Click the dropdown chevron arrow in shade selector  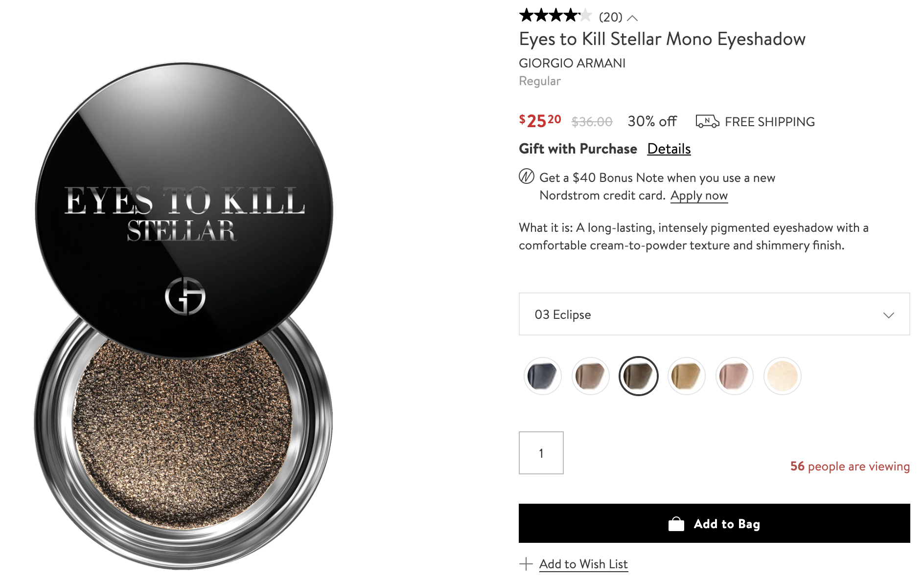(889, 315)
